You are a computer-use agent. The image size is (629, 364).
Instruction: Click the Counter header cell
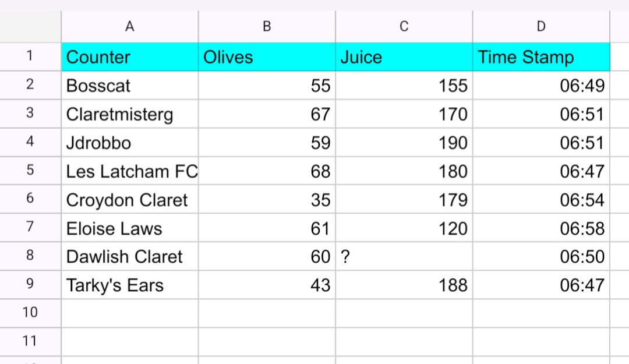point(129,57)
